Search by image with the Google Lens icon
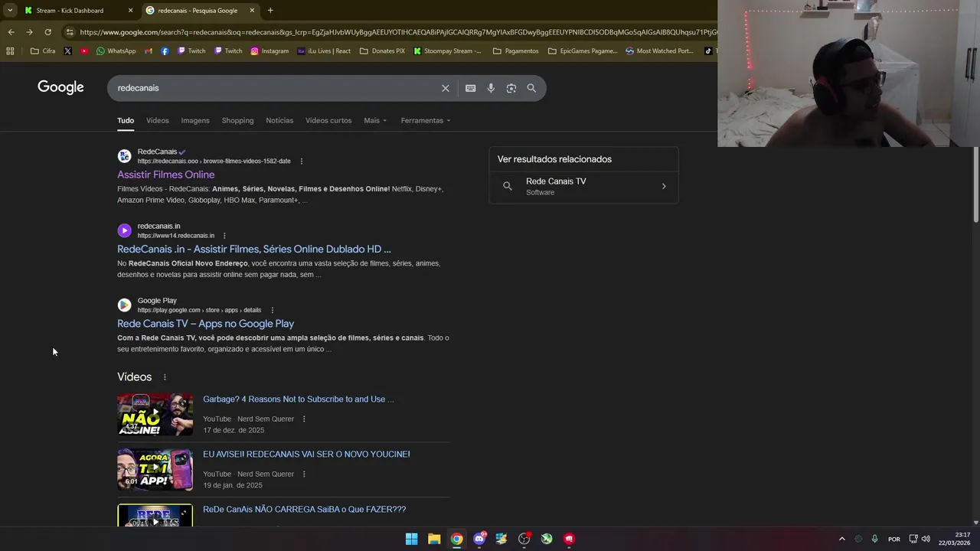The width and height of the screenshot is (980, 551). coord(511,88)
